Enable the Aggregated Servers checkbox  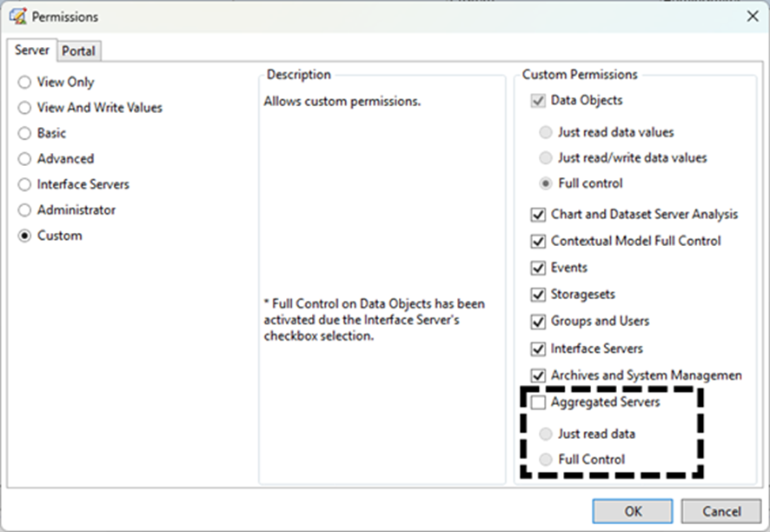click(x=538, y=402)
